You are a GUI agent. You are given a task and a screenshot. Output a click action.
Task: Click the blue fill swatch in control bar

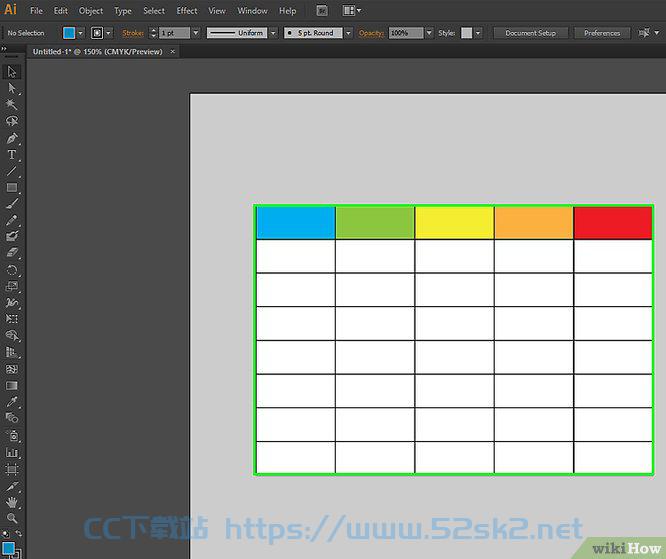pyautogui.click(x=69, y=33)
